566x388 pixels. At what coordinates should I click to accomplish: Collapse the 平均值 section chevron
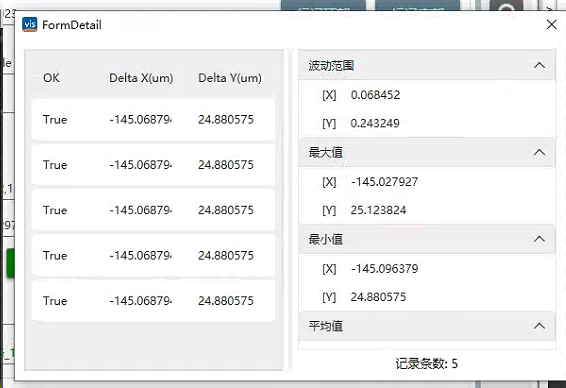click(539, 326)
